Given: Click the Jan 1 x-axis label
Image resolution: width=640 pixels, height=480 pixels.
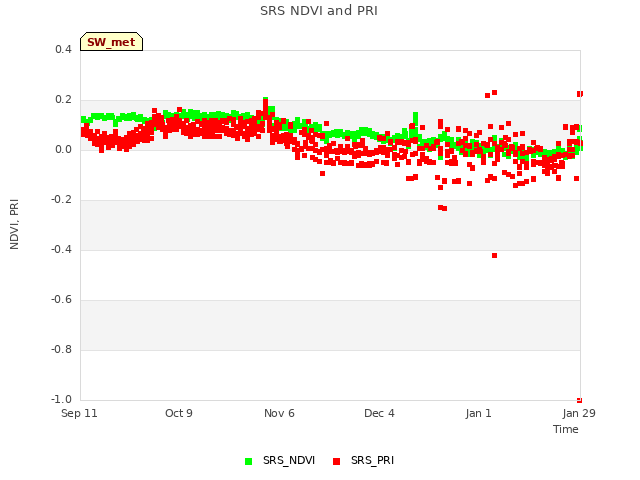Looking at the screenshot, I should [x=478, y=413].
